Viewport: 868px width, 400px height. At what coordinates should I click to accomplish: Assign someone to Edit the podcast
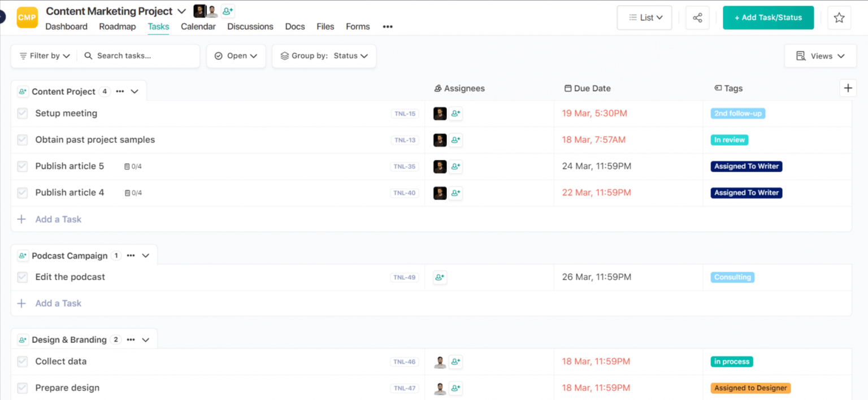click(440, 277)
